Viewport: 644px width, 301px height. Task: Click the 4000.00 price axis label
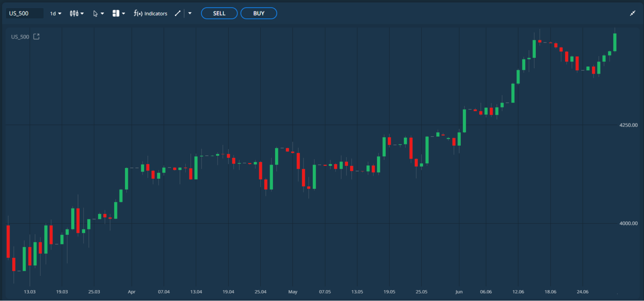click(628, 223)
